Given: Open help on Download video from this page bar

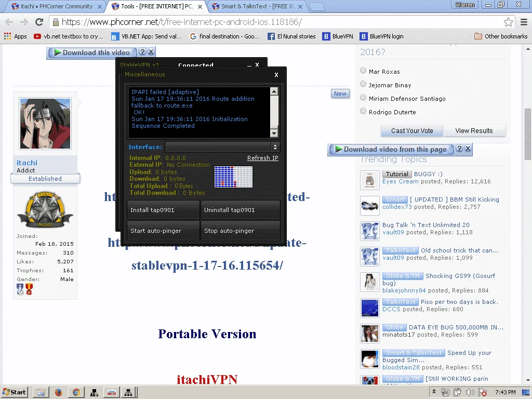Looking at the screenshot, I should (x=459, y=148).
